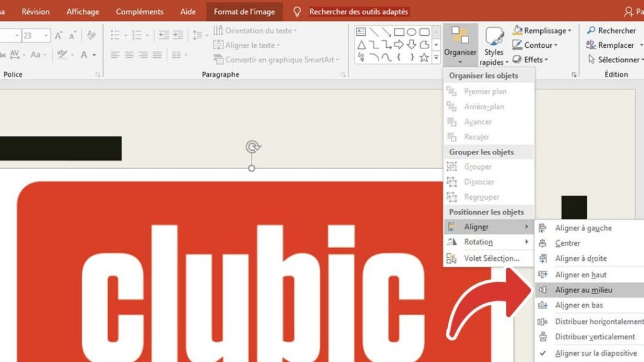This screenshot has width=644, height=362.
Task: Justify text in paragraph group
Action: click(x=157, y=55)
